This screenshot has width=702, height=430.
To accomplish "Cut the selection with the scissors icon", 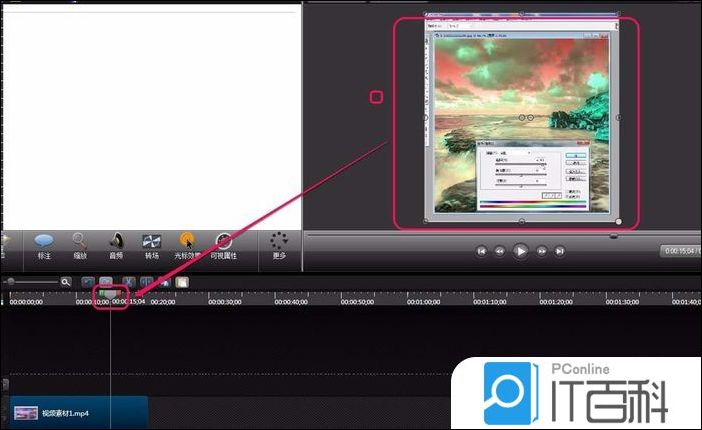I will [x=128, y=282].
